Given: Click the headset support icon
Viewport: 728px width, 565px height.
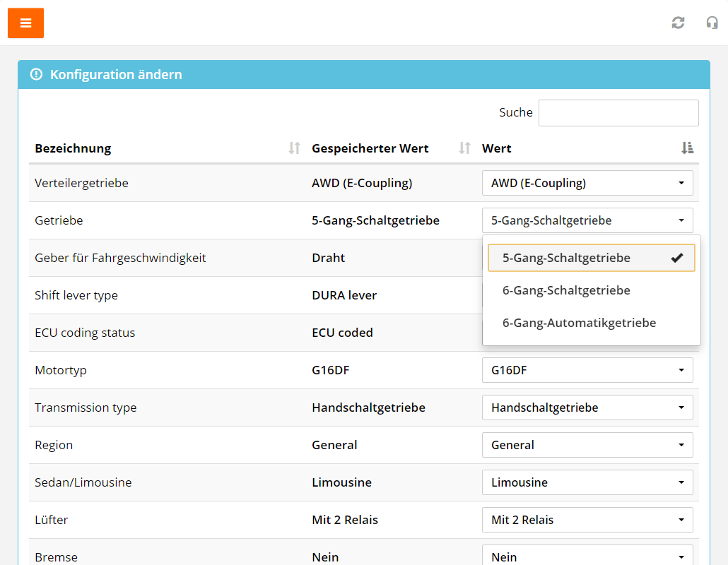Looking at the screenshot, I should (712, 23).
